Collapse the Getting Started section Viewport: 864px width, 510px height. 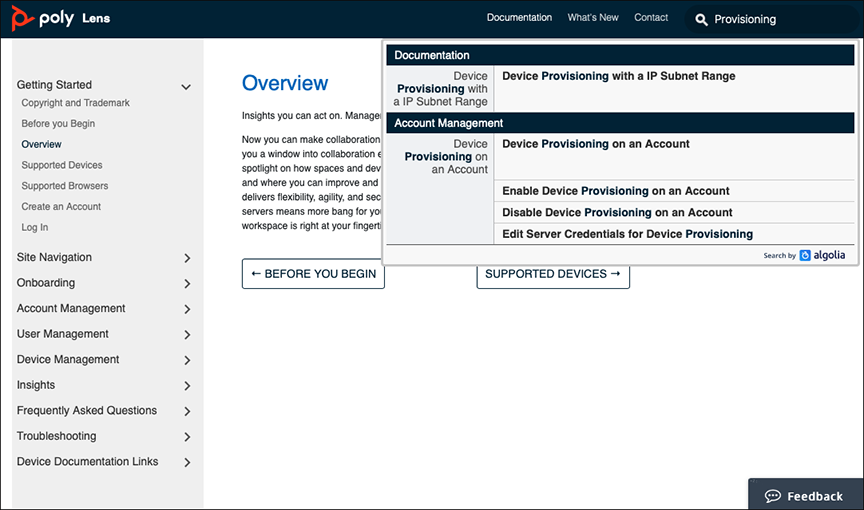tap(186, 87)
